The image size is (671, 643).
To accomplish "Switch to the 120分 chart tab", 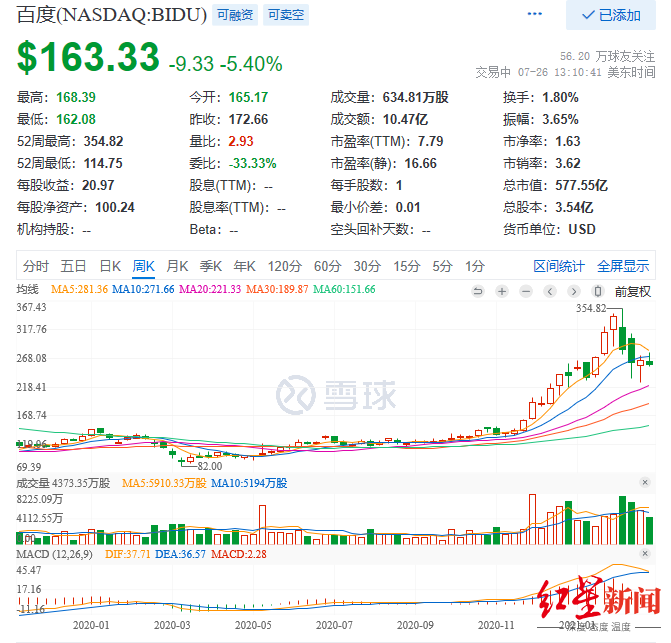I will coord(285,266).
